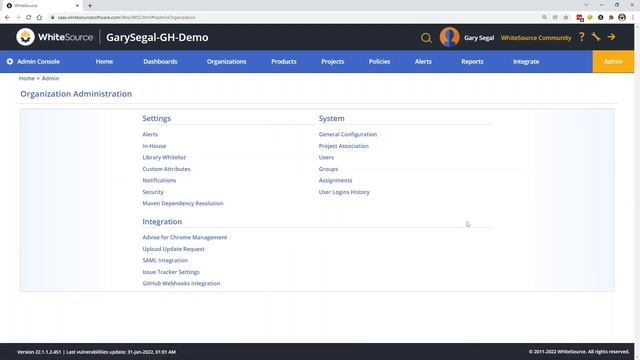Open Alerts under Settings
The image size is (640, 360).
150,134
